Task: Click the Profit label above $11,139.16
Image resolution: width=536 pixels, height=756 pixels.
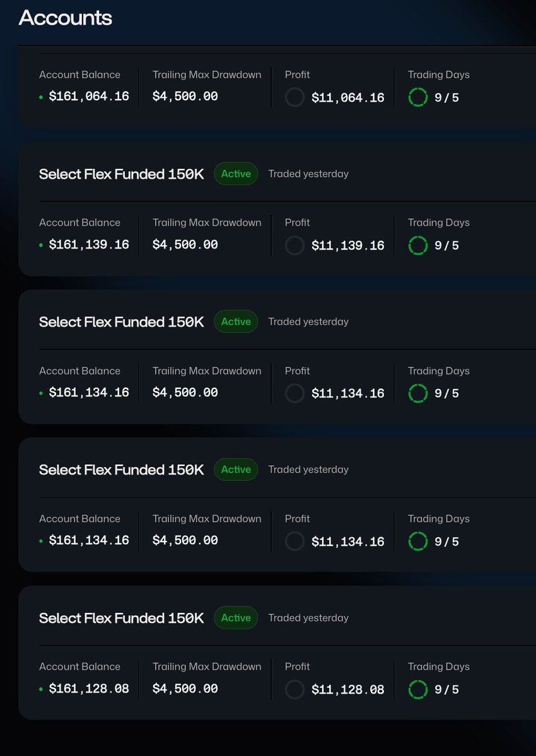Action: click(298, 223)
